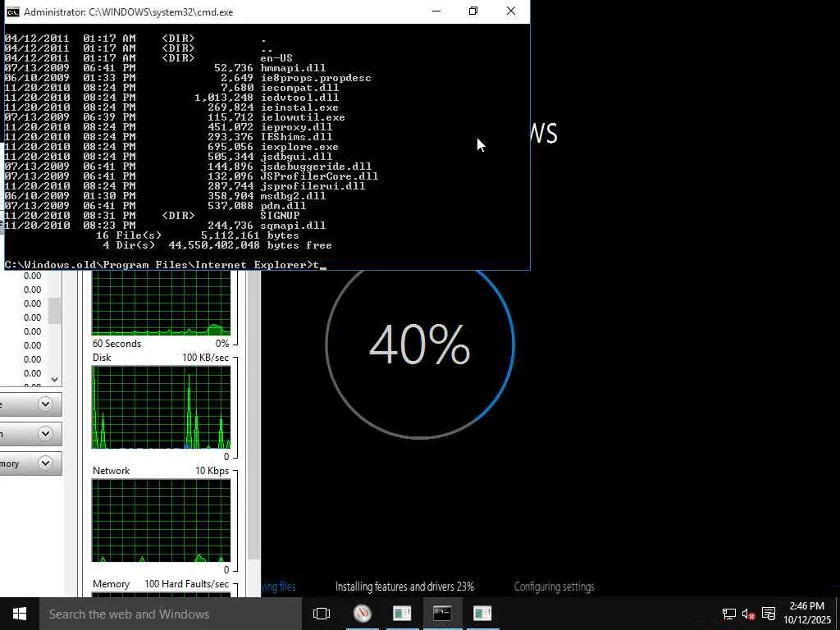Click 'jsprofilerui.dll' in the listing
The height and width of the screenshot is (630, 840).
coord(313,186)
